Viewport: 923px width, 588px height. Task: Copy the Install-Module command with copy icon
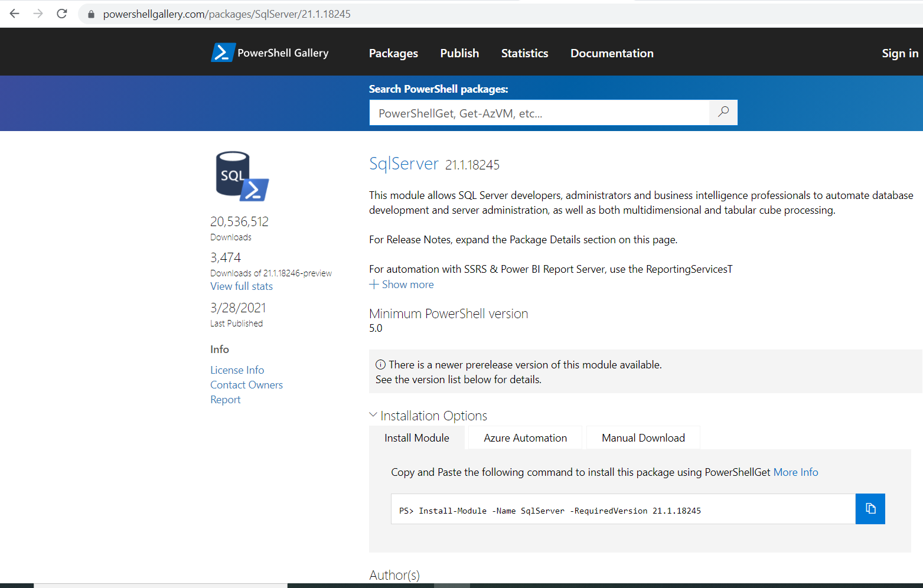(x=870, y=509)
